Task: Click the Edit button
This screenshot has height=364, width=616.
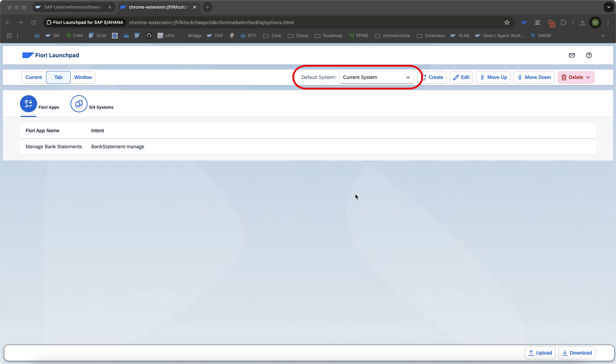Action: [x=461, y=77]
